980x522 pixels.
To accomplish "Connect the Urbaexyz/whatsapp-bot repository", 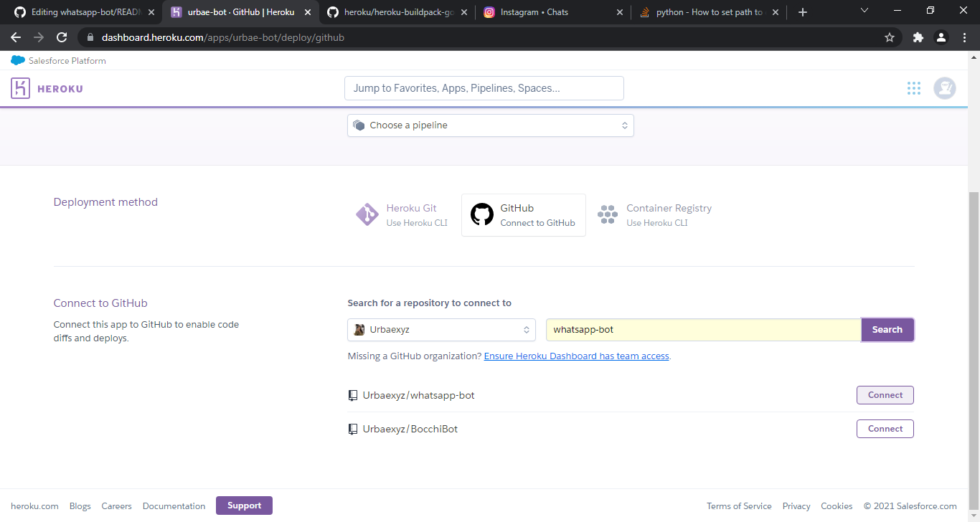I will point(885,395).
